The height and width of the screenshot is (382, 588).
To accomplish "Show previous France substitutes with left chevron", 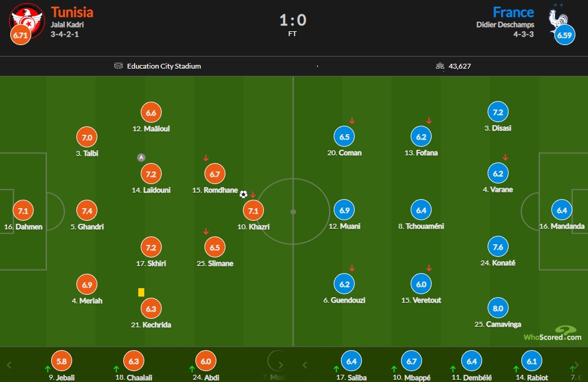I will coord(304,365).
